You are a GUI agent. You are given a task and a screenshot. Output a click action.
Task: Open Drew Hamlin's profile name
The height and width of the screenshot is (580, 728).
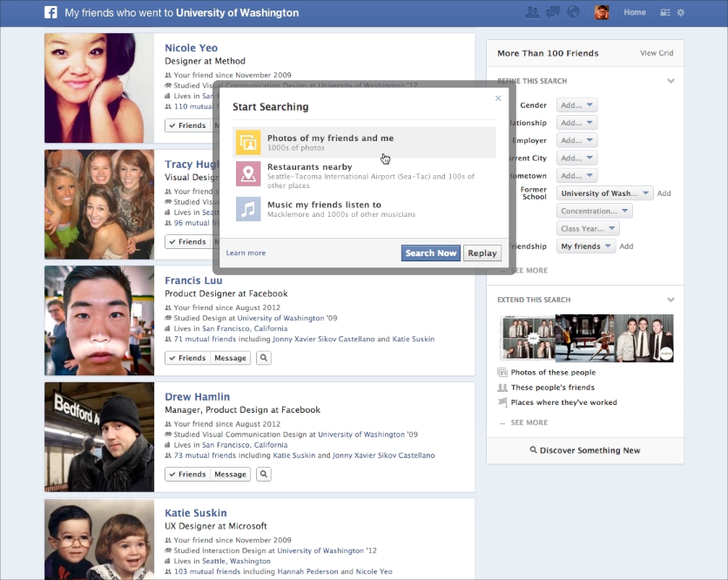[198, 396]
